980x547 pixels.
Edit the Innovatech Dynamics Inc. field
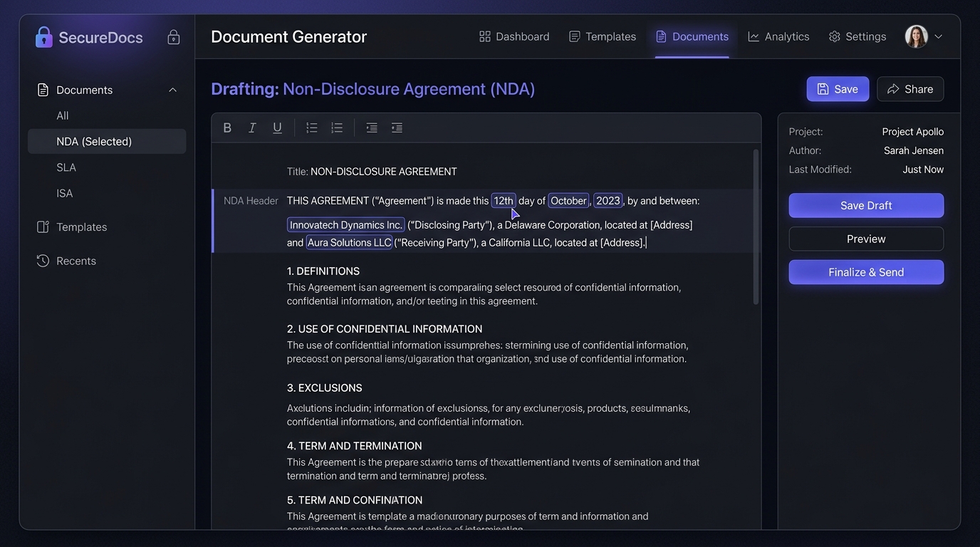(345, 224)
